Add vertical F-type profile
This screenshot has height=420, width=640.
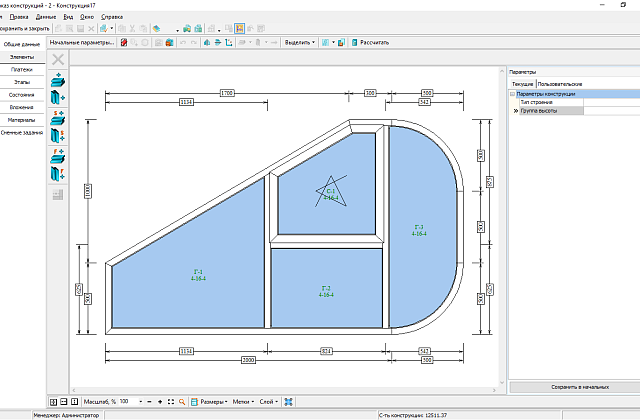(58, 174)
